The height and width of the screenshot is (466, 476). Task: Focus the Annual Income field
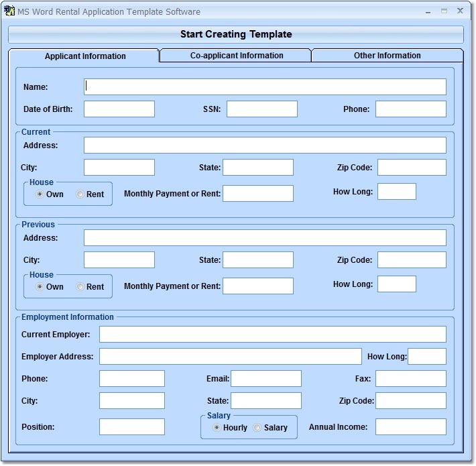411,427
